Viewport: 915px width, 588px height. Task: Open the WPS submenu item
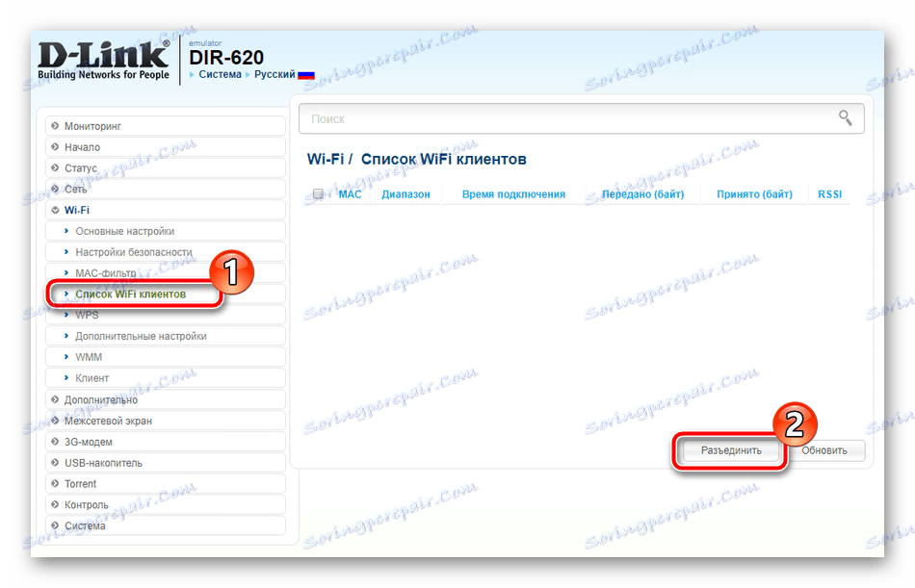pos(166,315)
